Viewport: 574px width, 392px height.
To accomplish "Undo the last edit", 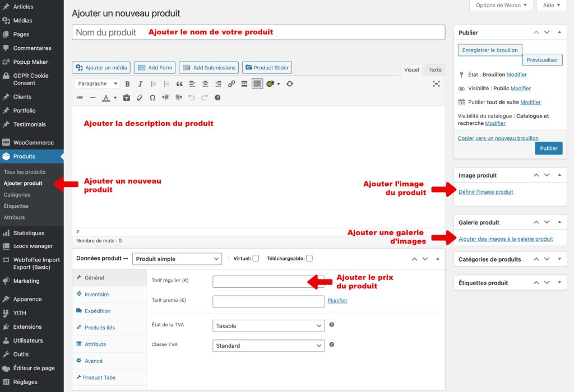I will coord(192,97).
